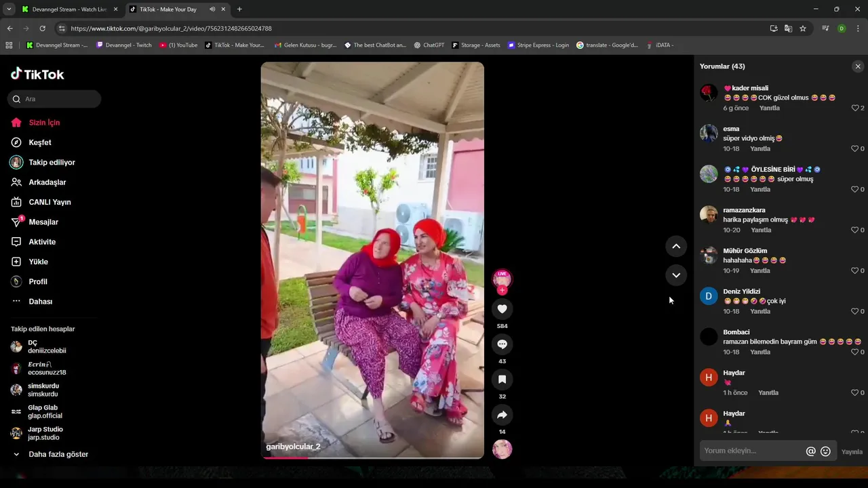The image size is (868, 488).
Task: Reply to Bombaci with Yanıtla
Action: point(760,352)
